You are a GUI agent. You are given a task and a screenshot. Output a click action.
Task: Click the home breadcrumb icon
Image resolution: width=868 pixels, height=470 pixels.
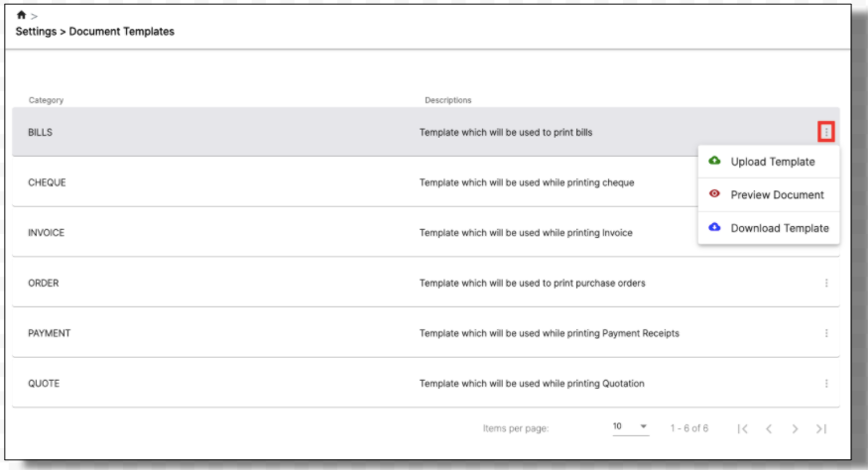click(x=21, y=15)
